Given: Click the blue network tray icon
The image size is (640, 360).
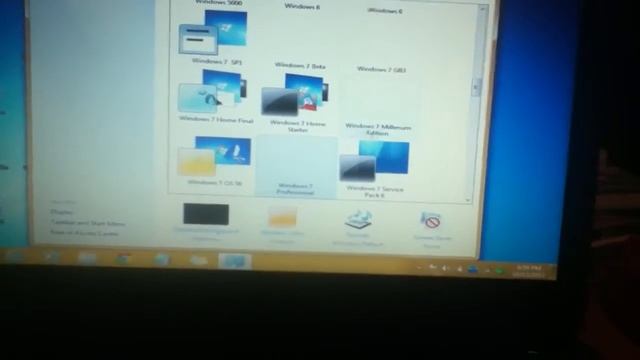Looking at the screenshot, I should click(472, 269).
